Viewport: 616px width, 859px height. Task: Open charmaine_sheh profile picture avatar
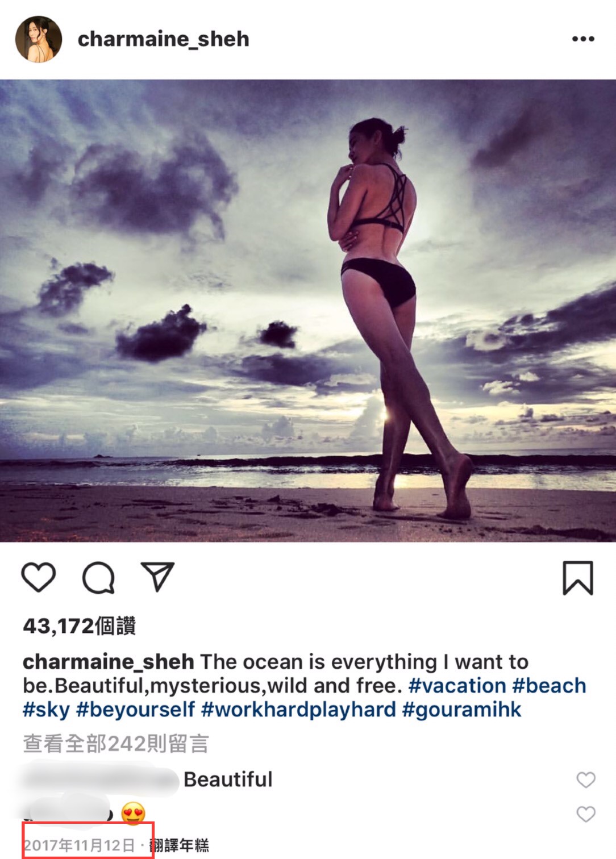[38, 39]
